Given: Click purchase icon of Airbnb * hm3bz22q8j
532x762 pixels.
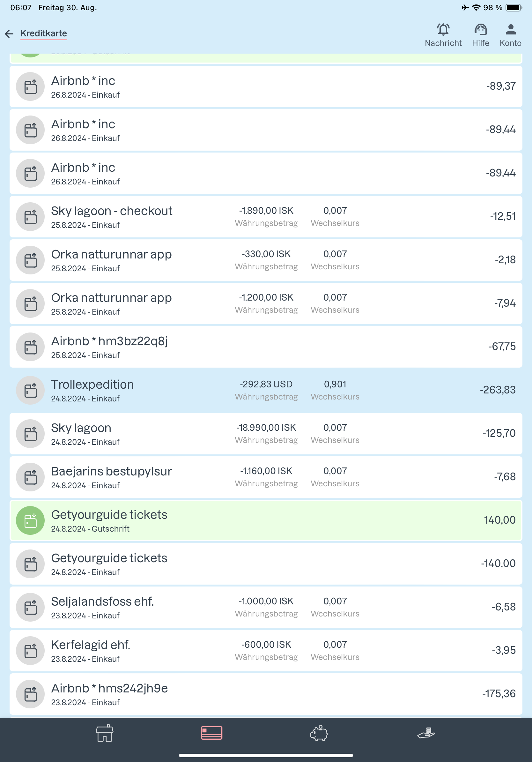Looking at the screenshot, I should (x=31, y=347).
